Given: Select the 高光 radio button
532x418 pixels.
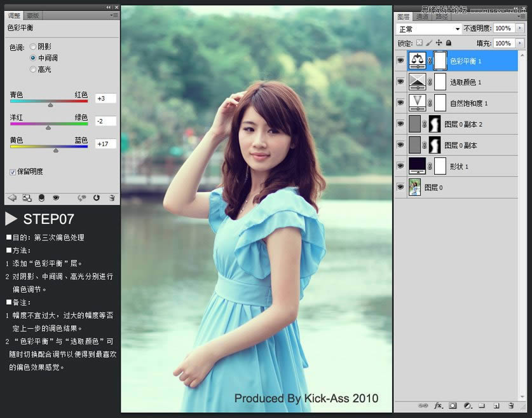Looking at the screenshot, I should pos(32,69).
